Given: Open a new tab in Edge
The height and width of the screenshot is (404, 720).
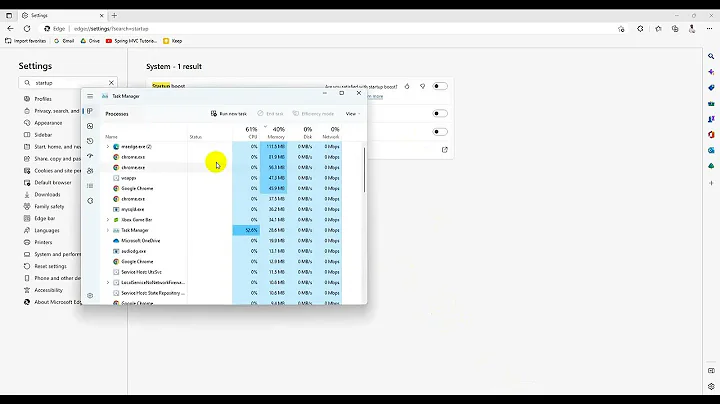Looking at the screenshot, I should 114,15.
